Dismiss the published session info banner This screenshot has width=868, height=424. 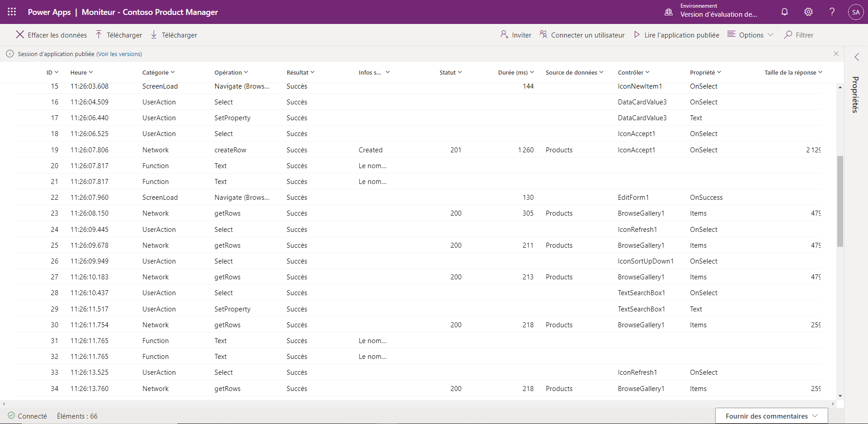click(836, 54)
